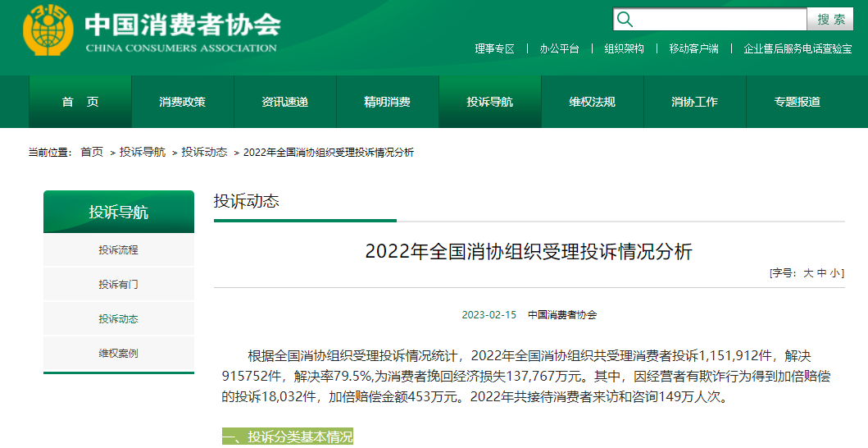
Task: Select 维权案例 in the sidebar
Action: 119,353
